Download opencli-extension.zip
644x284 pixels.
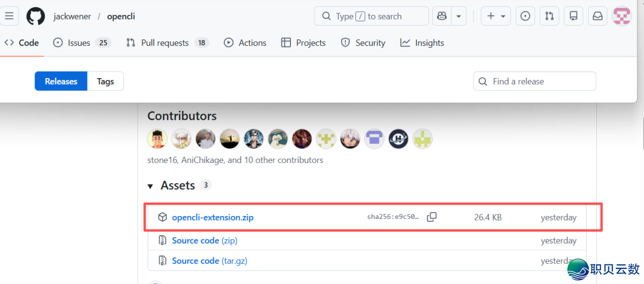tap(213, 217)
